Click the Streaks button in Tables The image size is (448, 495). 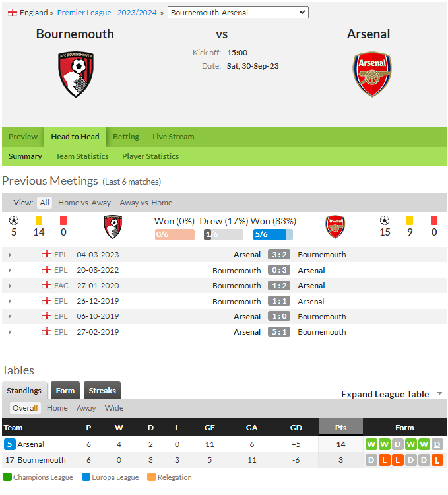click(x=102, y=391)
